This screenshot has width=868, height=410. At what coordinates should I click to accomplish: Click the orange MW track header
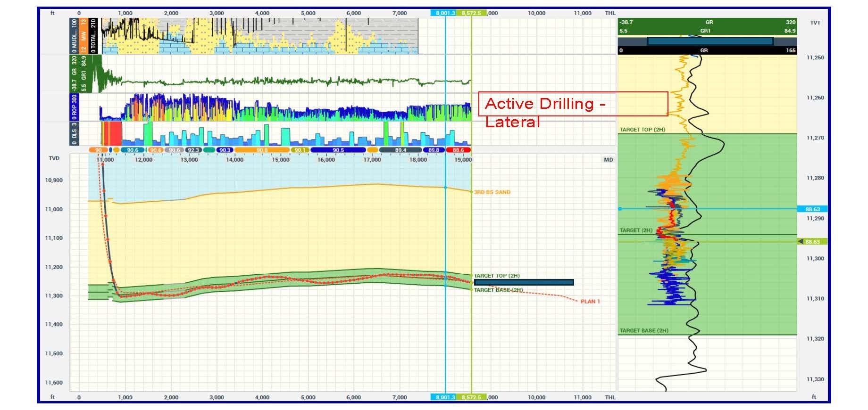83,36
